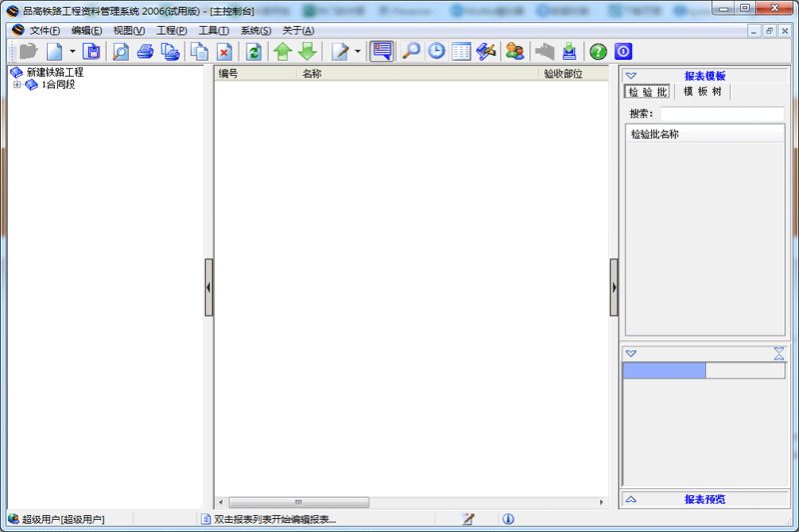
Task: Switch to the 模板树 tab
Action: [702, 92]
